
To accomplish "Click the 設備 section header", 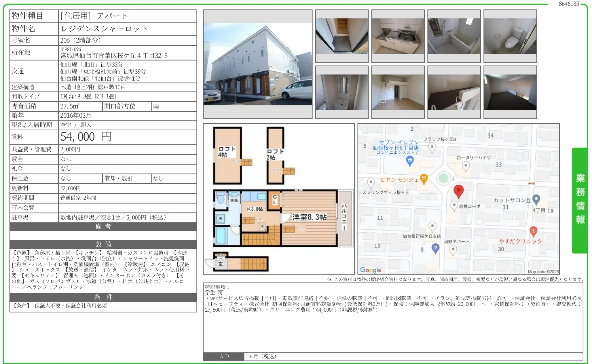I will tap(103, 244).
